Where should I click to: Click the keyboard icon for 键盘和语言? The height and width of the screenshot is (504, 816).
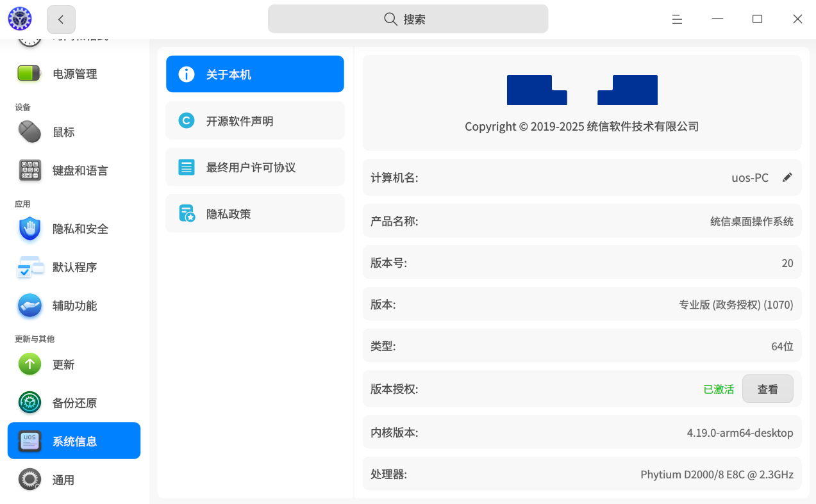pos(29,170)
